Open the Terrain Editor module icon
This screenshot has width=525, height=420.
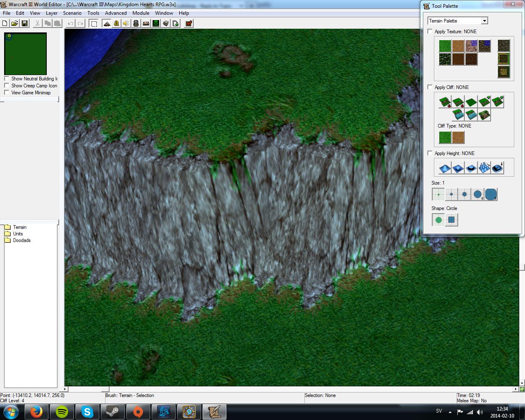(107, 23)
